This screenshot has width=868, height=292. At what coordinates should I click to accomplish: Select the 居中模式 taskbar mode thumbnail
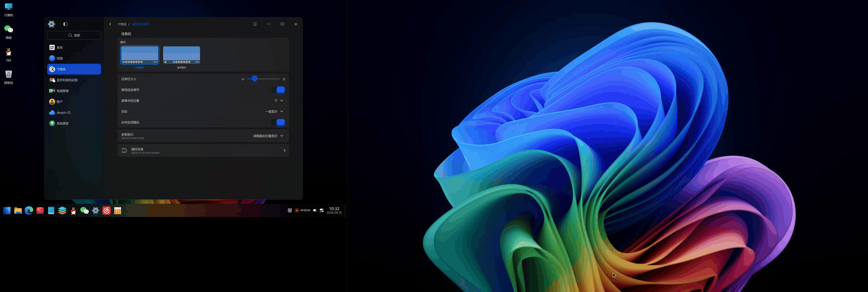(182, 55)
